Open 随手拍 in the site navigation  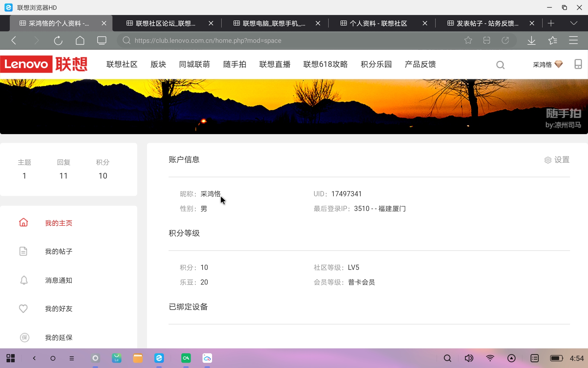pyautogui.click(x=235, y=64)
